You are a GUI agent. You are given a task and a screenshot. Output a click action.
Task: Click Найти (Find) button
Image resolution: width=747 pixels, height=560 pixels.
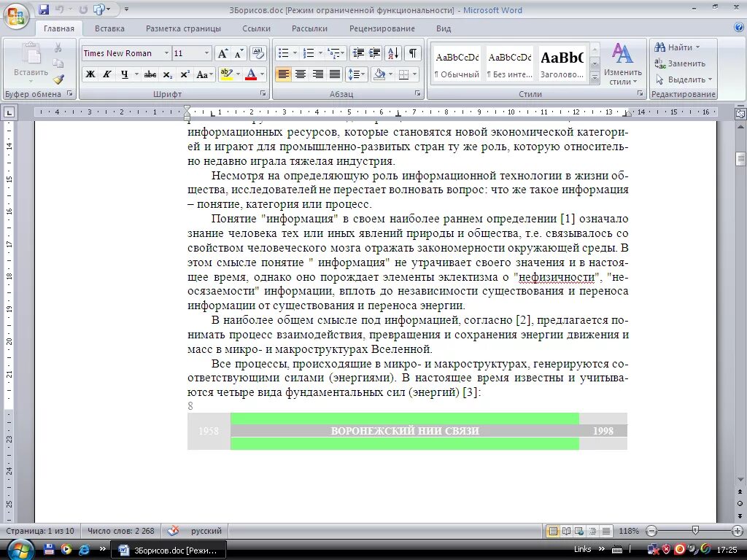(x=676, y=47)
